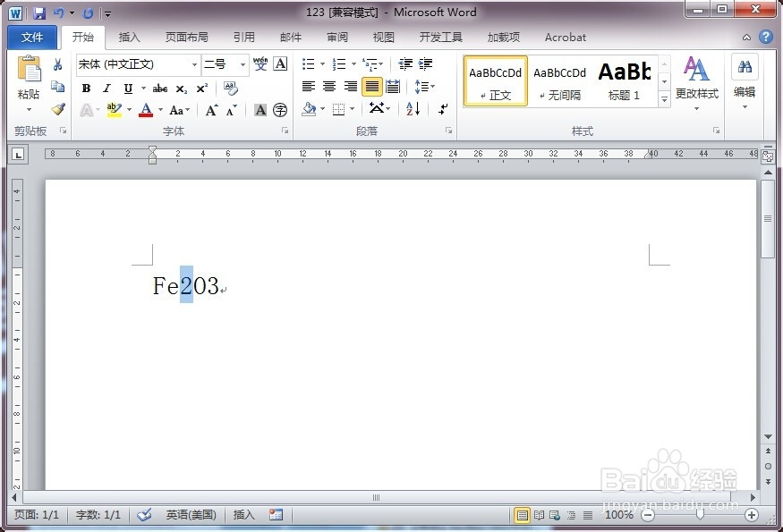Expand the underline style dropdown arrow
The width and height of the screenshot is (783, 532).
coord(143,89)
